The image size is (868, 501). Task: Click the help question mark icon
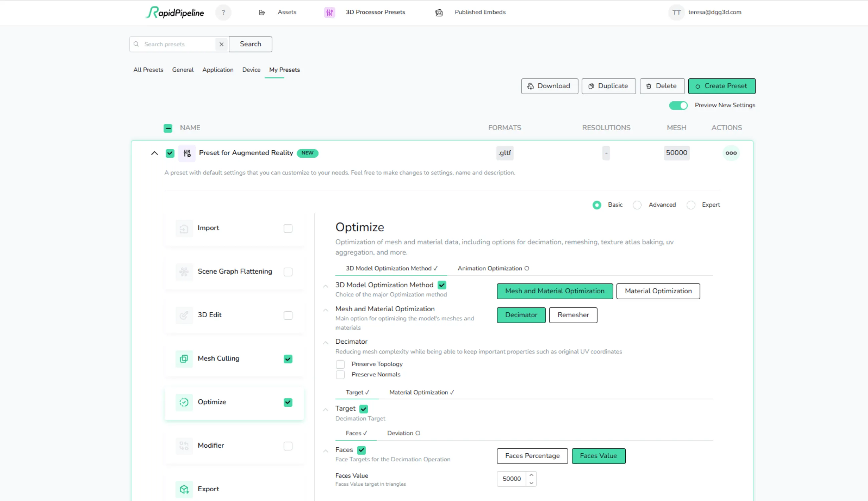click(x=223, y=12)
